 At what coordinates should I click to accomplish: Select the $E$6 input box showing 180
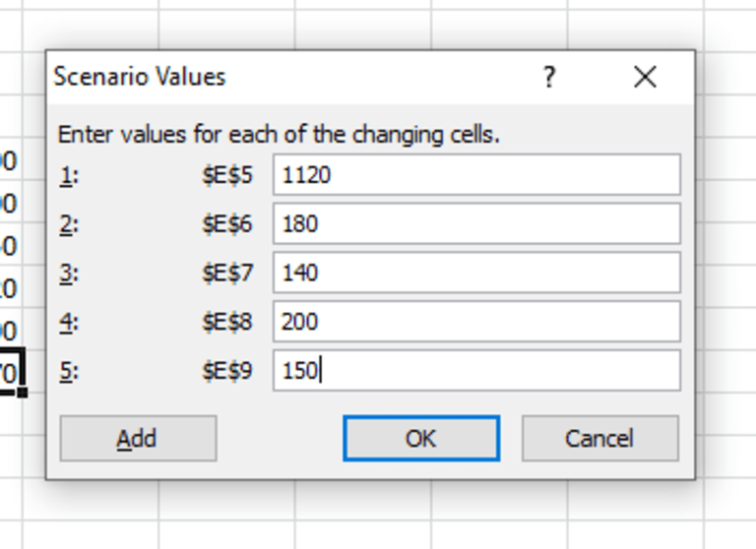476,223
